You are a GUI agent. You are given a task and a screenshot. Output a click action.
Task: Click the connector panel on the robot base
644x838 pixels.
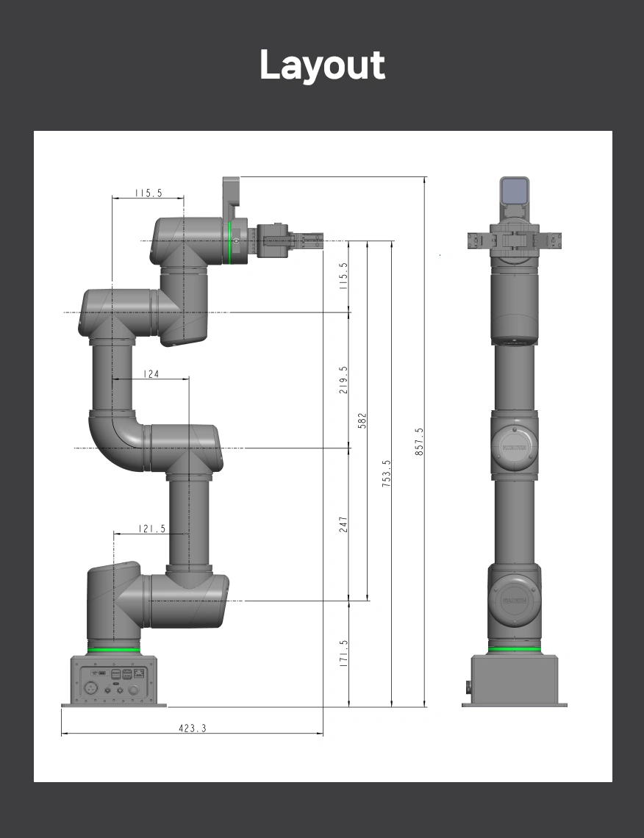coord(113,681)
